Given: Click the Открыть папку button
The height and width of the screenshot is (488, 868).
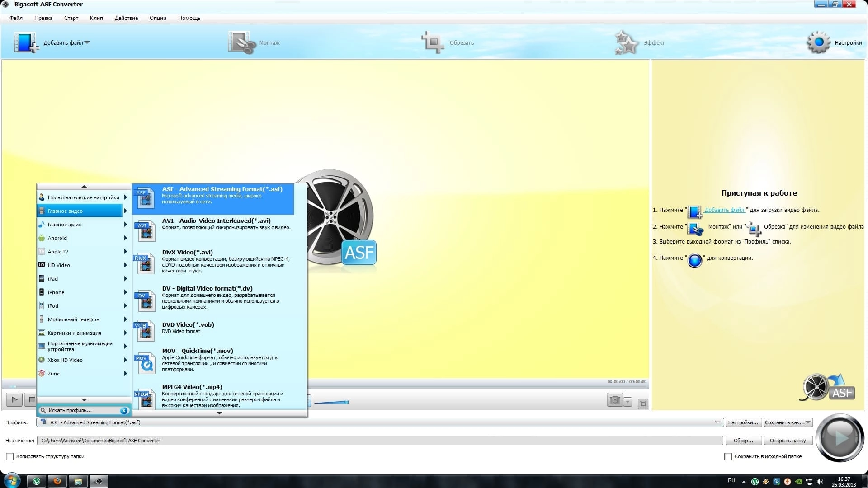Looking at the screenshot, I should click(788, 441).
